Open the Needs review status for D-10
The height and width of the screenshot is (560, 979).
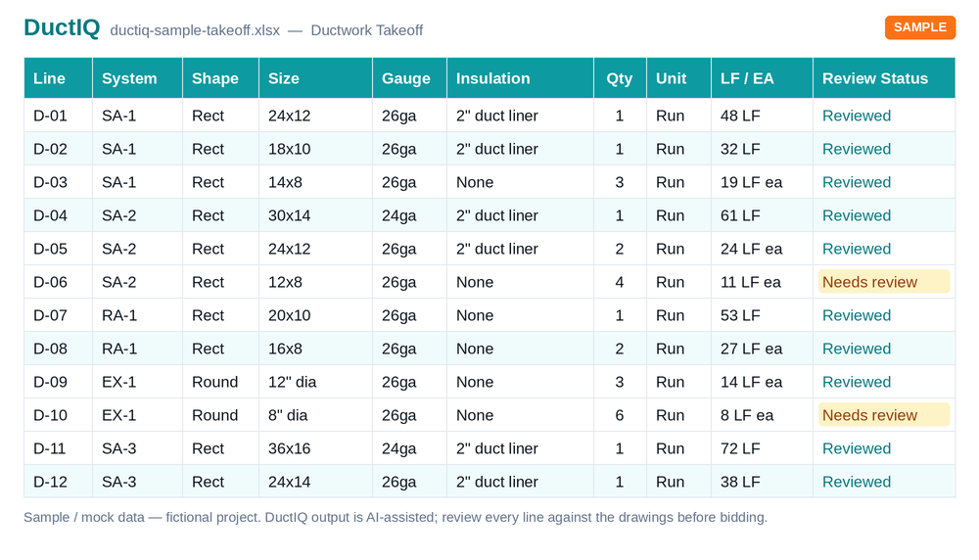(x=884, y=414)
